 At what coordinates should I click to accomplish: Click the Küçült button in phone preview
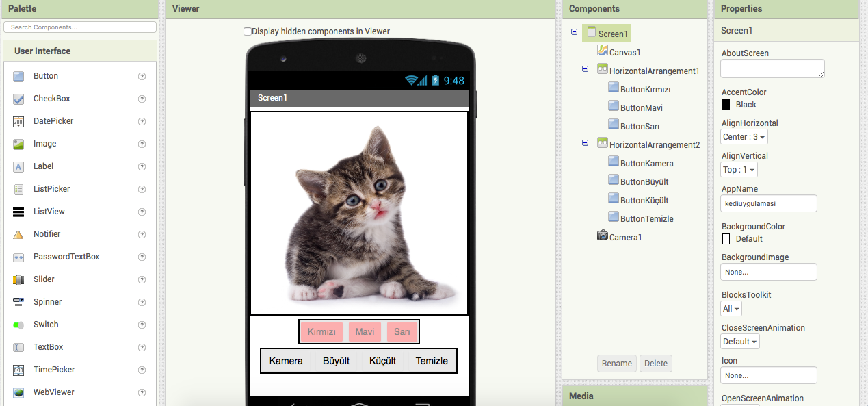click(x=382, y=361)
